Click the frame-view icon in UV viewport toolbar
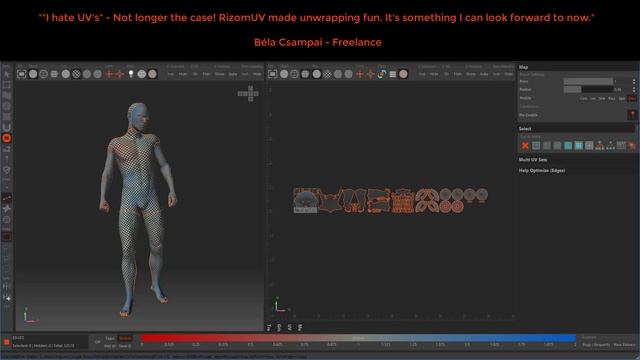The width and height of the screenshot is (640, 360). [x=273, y=74]
